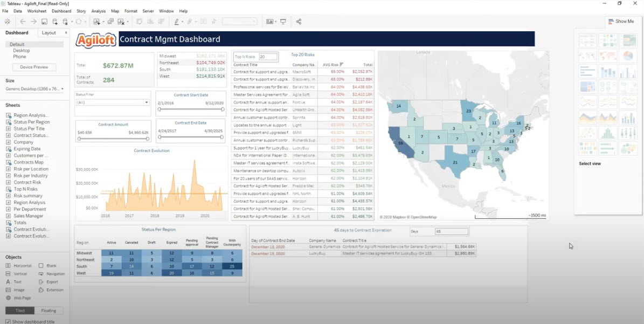The height and width of the screenshot is (324, 644).
Task: Add a Web Page object
Action: click(18, 298)
